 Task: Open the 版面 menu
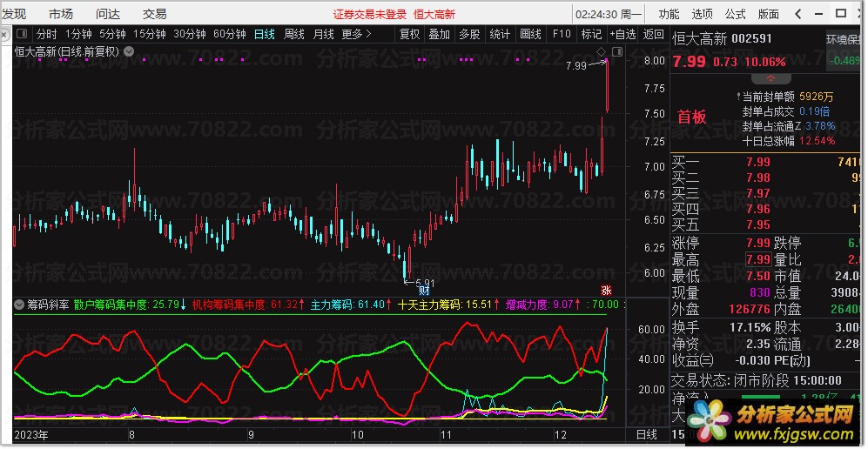tap(769, 14)
